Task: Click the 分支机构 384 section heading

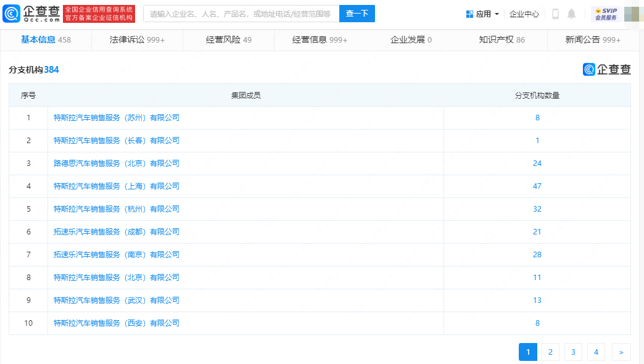Action: point(34,70)
